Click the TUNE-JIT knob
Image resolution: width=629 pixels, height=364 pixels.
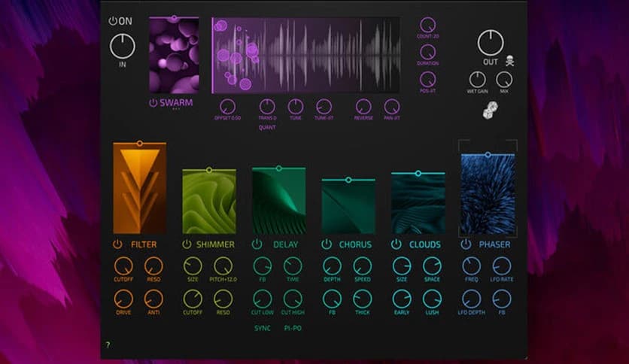[x=324, y=107]
